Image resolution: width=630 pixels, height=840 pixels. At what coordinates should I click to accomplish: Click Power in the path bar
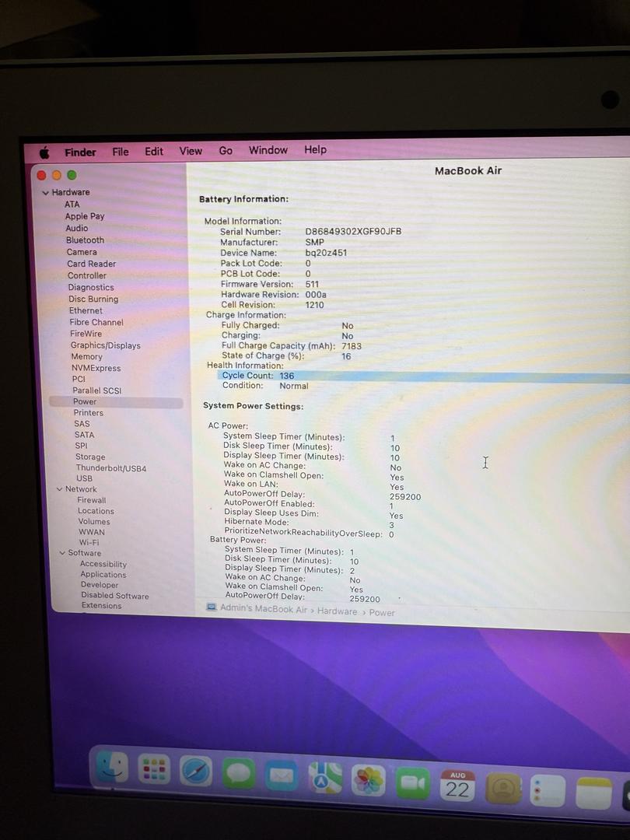coord(381,612)
